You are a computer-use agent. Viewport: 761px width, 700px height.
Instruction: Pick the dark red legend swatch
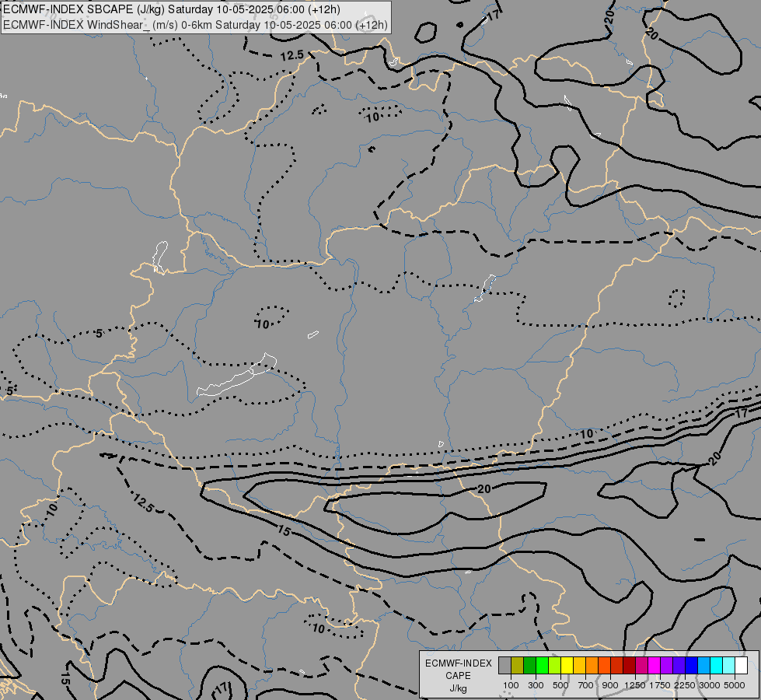[630, 665]
